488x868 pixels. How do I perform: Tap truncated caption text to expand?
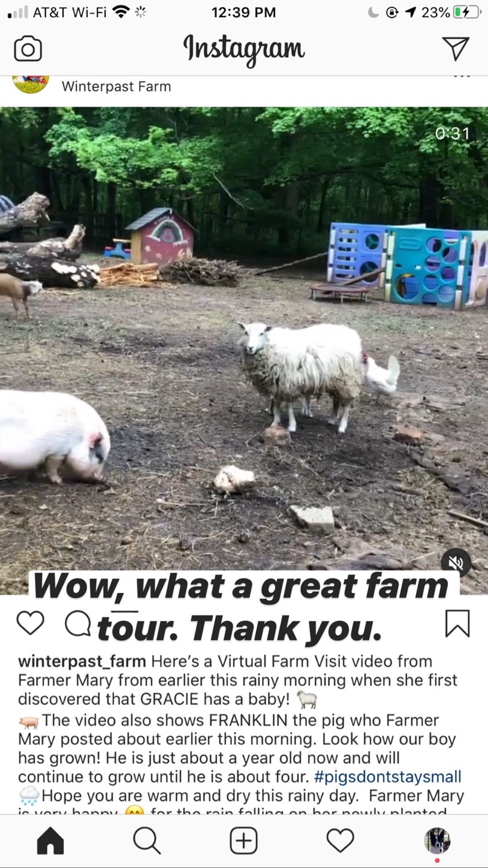[x=233, y=811]
